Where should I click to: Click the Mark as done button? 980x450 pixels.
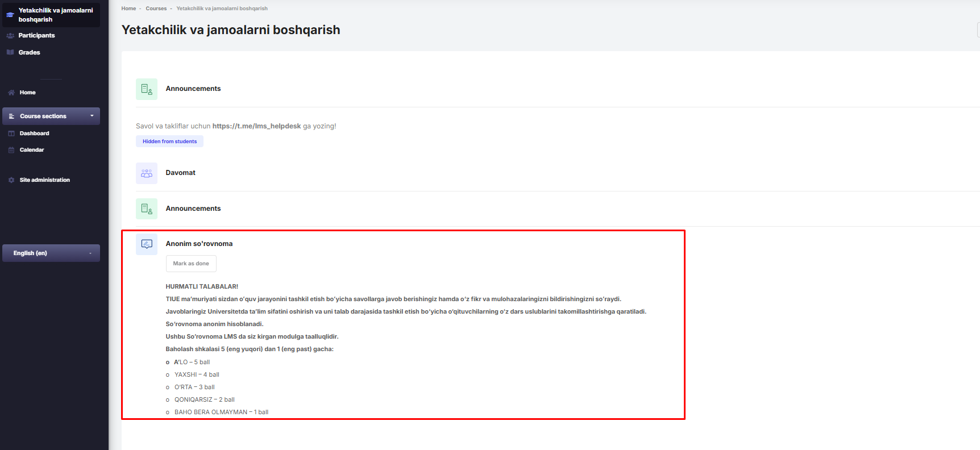(191, 264)
